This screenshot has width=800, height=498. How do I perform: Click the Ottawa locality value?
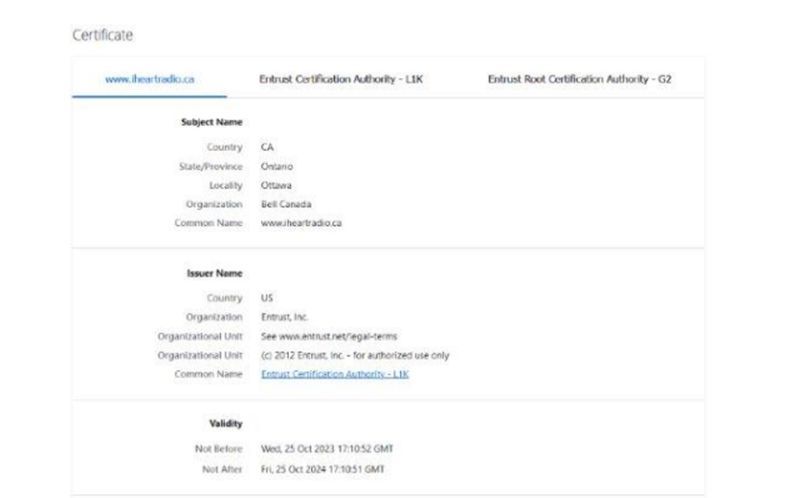point(276,185)
